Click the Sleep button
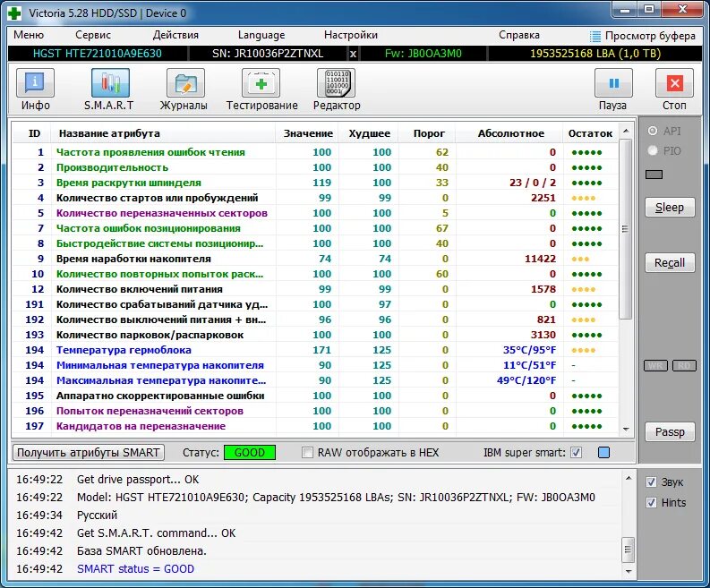Viewport: 710px width, 588px height. [670, 208]
